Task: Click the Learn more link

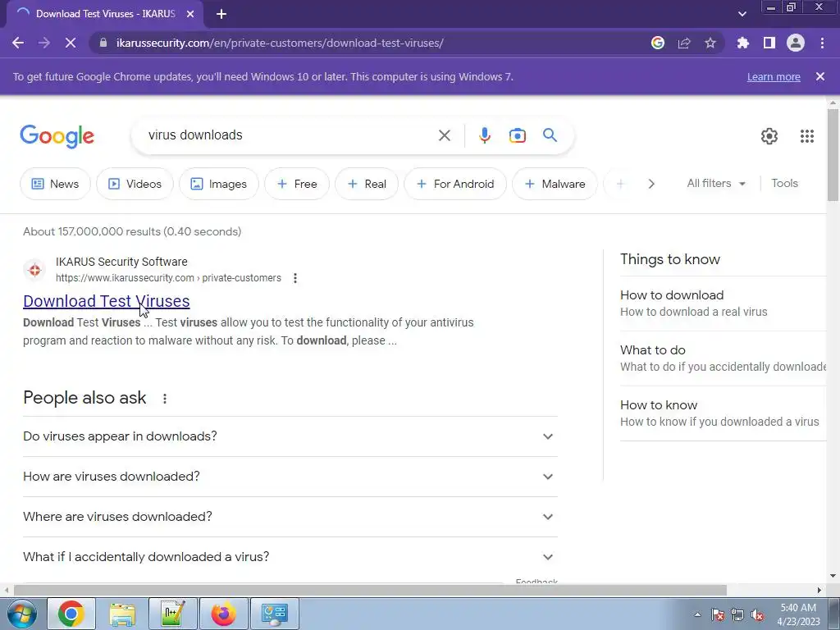Action: pos(774,76)
